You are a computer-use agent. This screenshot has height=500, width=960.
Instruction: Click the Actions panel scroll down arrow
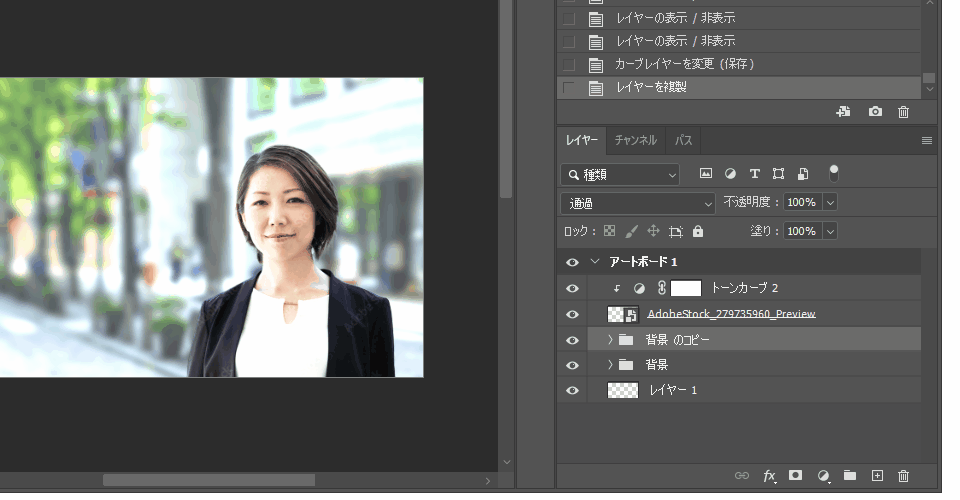(929, 89)
